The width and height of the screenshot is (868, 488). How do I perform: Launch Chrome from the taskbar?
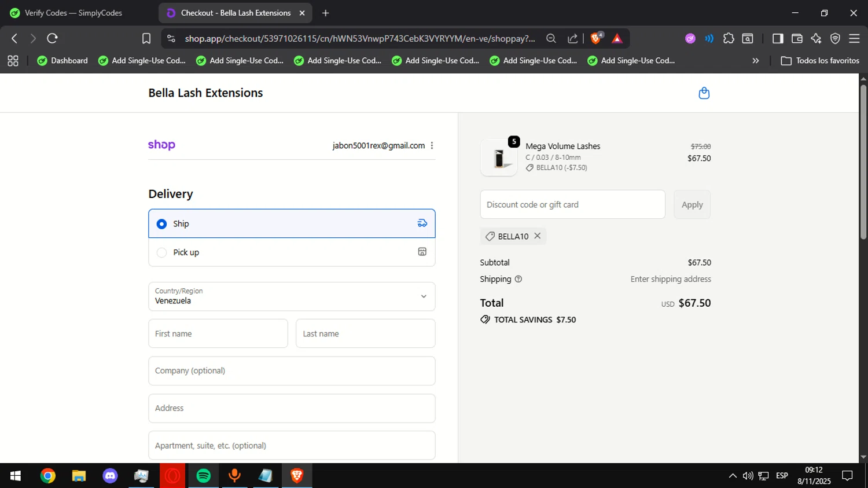[x=48, y=476]
